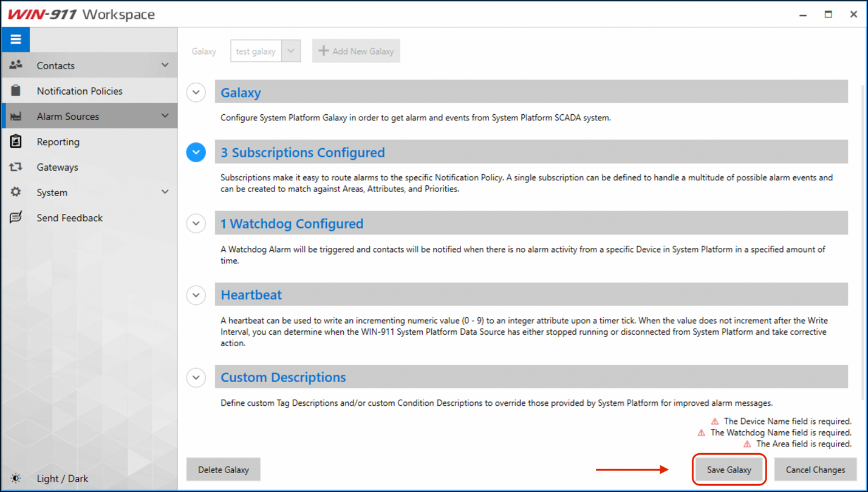Click the Gateways arrows icon
The image size is (868, 492).
coord(16,167)
